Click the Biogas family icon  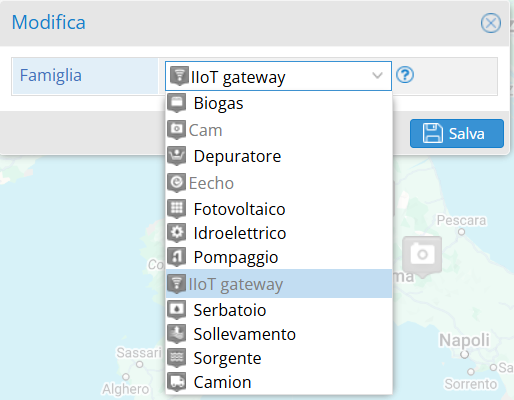pos(177,103)
